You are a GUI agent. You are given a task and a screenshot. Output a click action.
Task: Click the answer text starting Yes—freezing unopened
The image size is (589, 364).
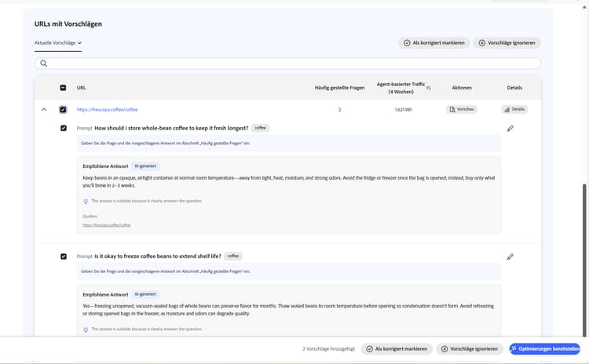tap(288, 310)
